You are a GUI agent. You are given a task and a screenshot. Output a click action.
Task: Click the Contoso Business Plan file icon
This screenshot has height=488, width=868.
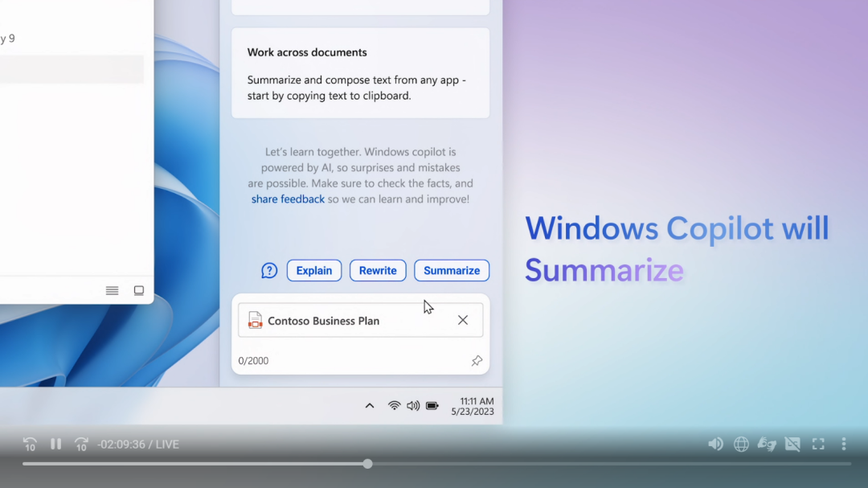coord(255,320)
